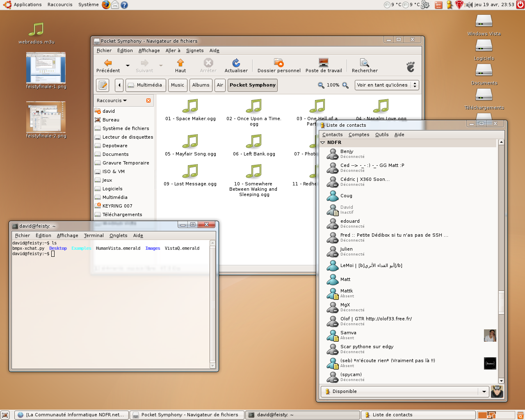
Task: Open the 01 - Space Maker.ogg file
Action: click(190, 106)
